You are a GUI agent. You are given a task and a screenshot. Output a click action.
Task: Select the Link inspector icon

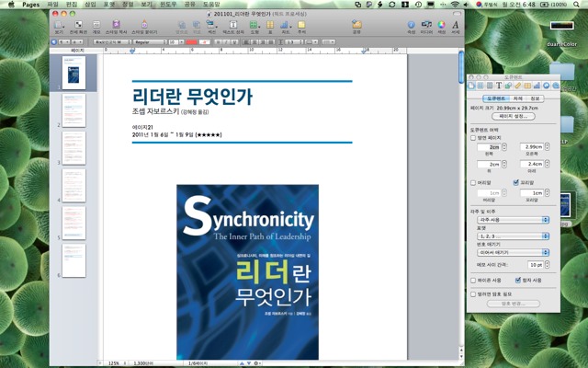click(x=546, y=86)
